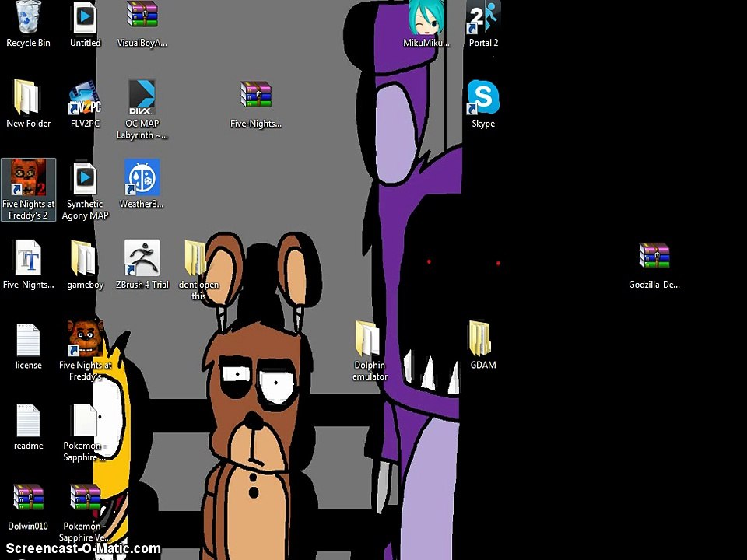This screenshot has height=560, width=747.
Task: Click the license text file
Action: click(x=28, y=347)
